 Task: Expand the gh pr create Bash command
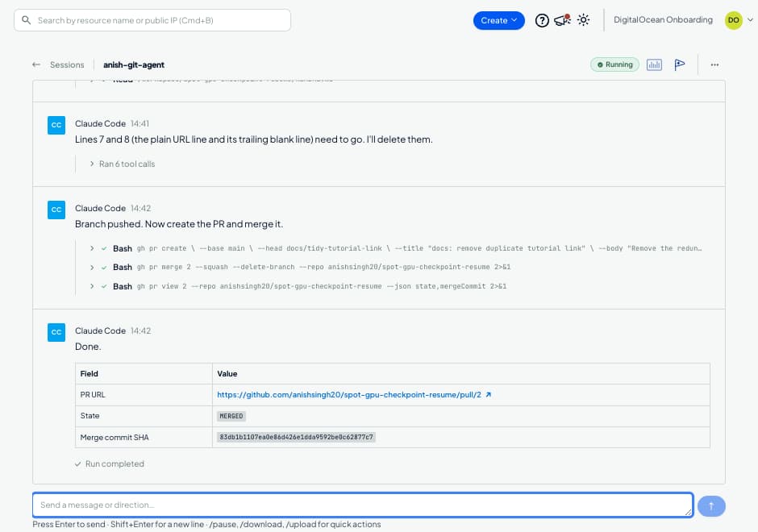tap(92, 248)
